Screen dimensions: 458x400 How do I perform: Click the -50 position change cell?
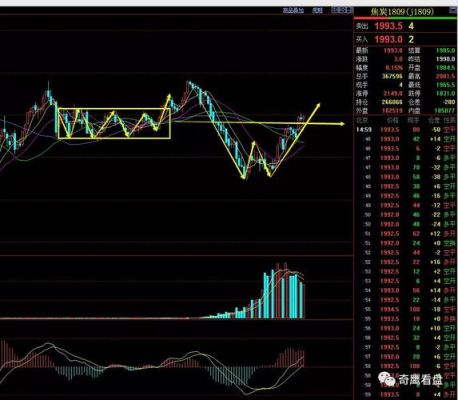coord(436,129)
